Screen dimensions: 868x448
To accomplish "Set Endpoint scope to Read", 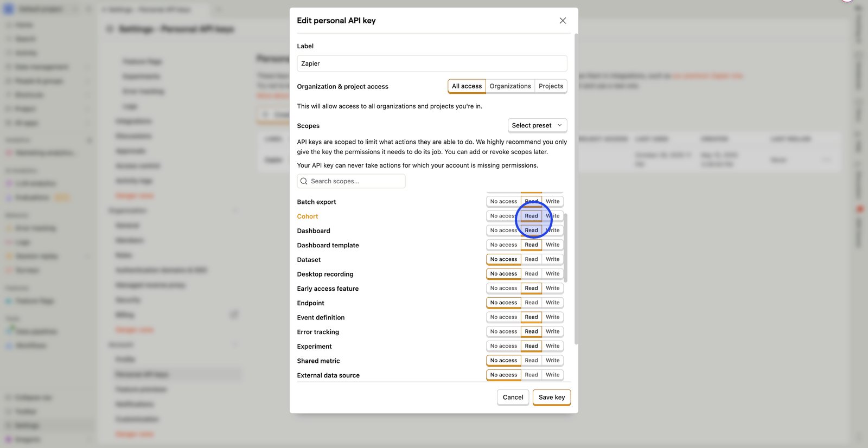I will [x=531, y=303].
